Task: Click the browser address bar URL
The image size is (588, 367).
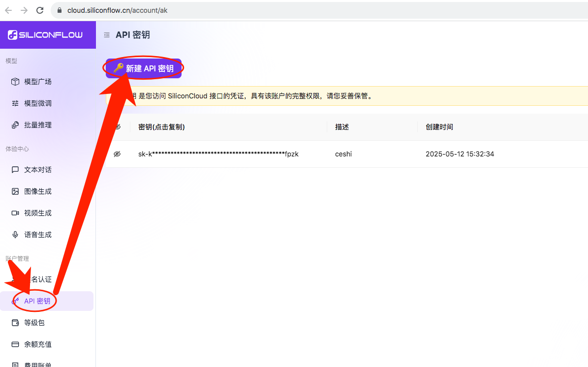Action: pyautogui.click(x=118, y=10)
